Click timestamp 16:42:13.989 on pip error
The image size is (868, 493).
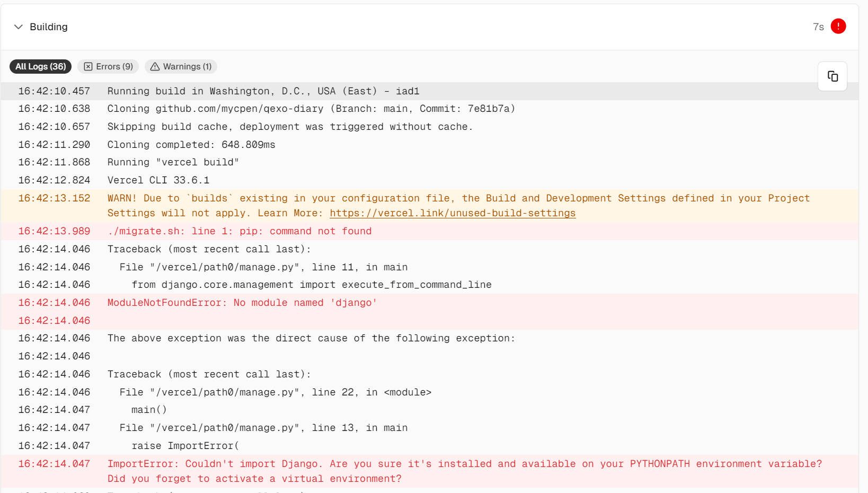pyautogui.click(x=54, y=231)
